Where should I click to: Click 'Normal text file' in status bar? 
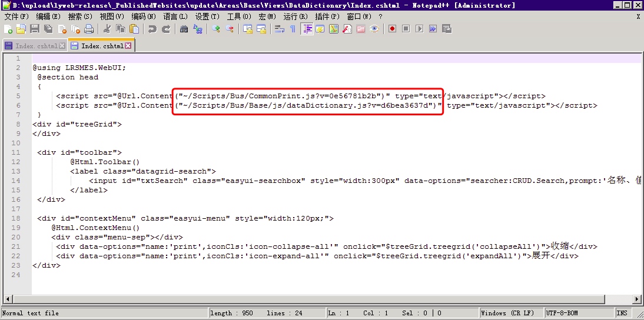[x=105, y=313]
